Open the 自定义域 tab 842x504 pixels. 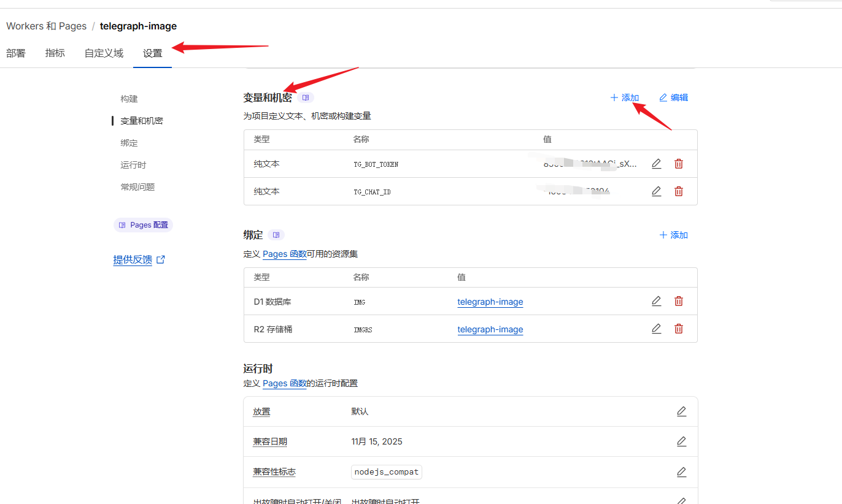pyautogui.click(x=104, y=53)
